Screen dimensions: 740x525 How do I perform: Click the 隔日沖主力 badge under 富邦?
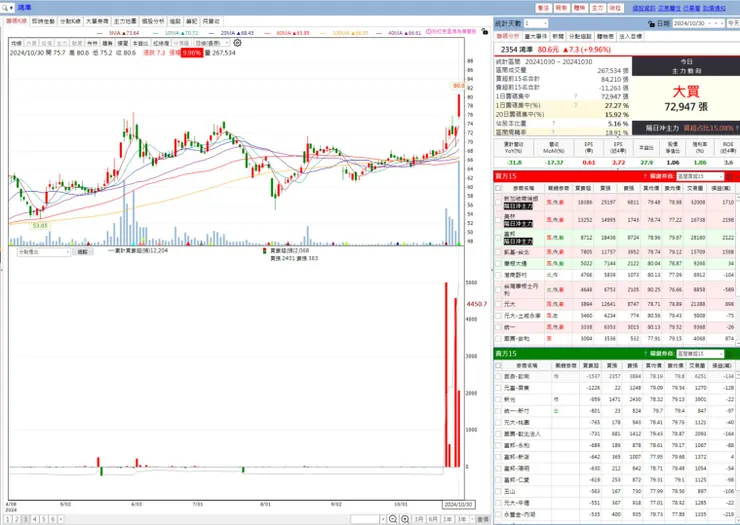518,241
